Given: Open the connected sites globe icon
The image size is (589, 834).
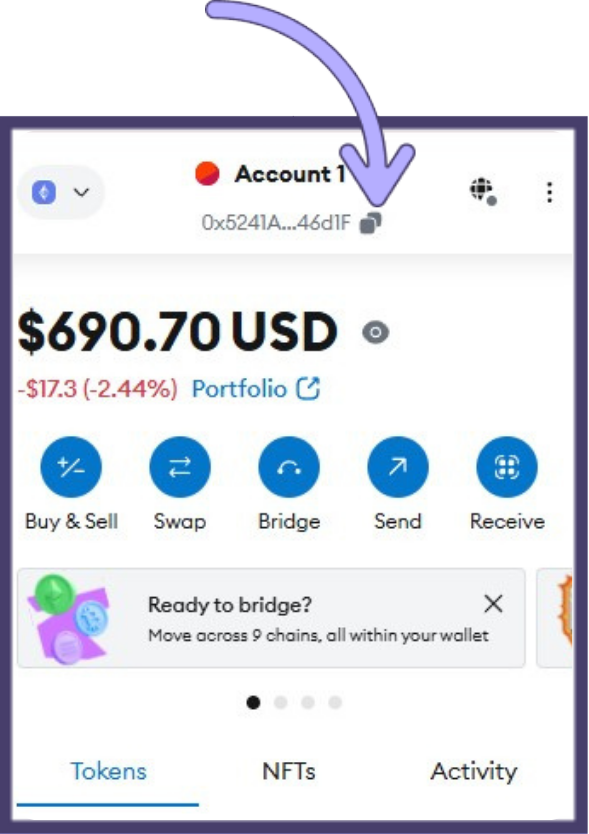Looking at the screenshot, I should click(483, 191).
